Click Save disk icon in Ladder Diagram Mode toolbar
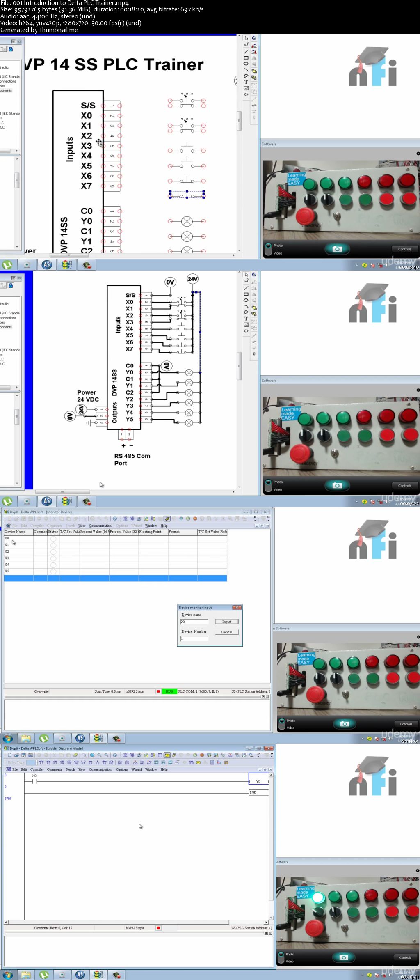The image size is (420, 980). tap(23, 755)
